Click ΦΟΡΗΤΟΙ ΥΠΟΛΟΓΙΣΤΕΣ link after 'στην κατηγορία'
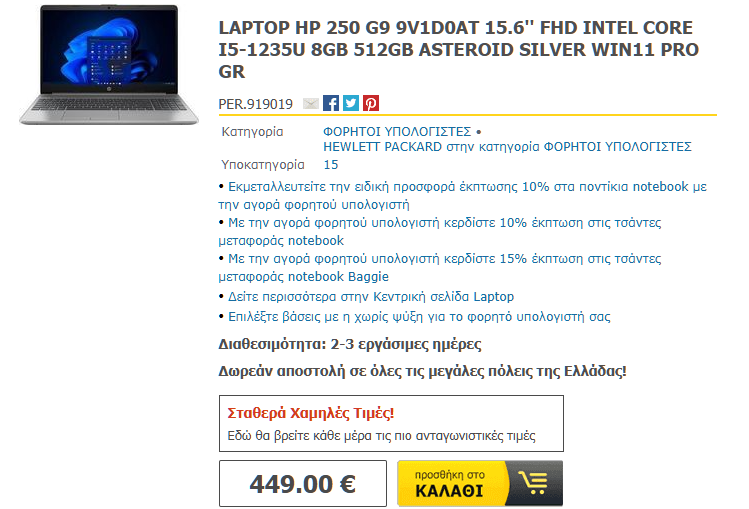The width and height of the screenshot is (749, 509). [x=618, y=147]
